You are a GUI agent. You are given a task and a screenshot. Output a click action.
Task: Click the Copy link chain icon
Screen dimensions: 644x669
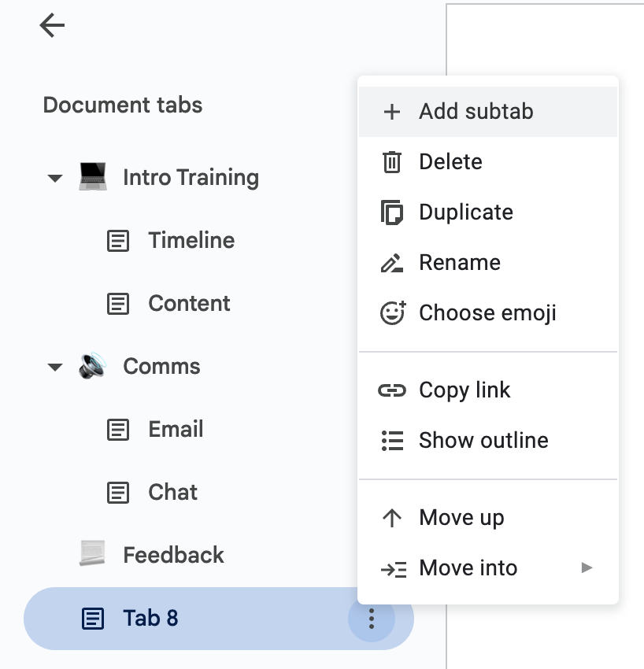[x=391, y=390]
